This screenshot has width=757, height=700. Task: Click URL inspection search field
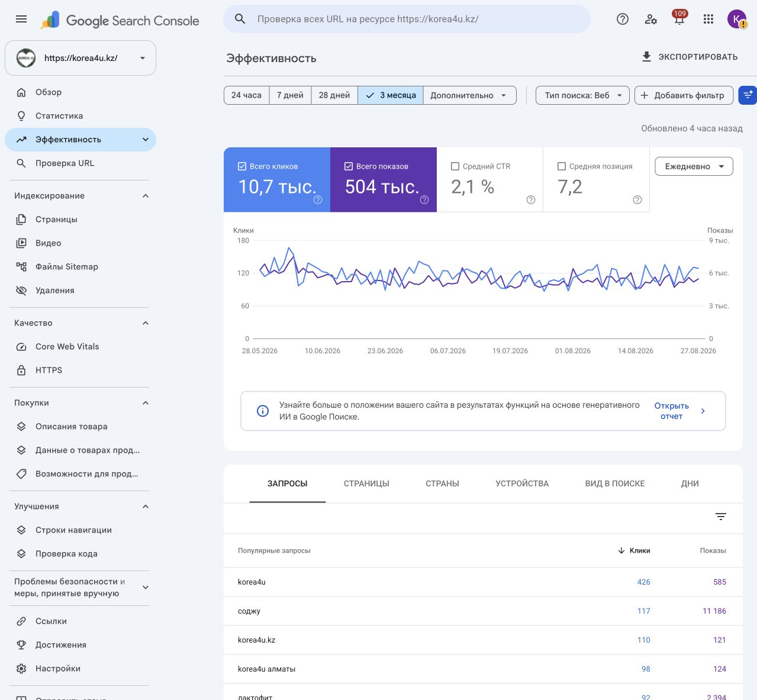pyautogui.click(x=407, y=19)
